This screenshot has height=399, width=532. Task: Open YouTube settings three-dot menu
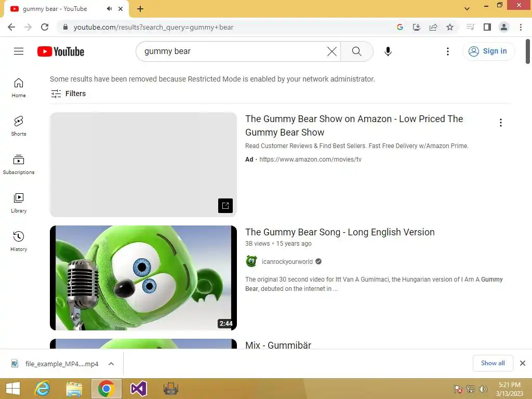pos(447,51)
